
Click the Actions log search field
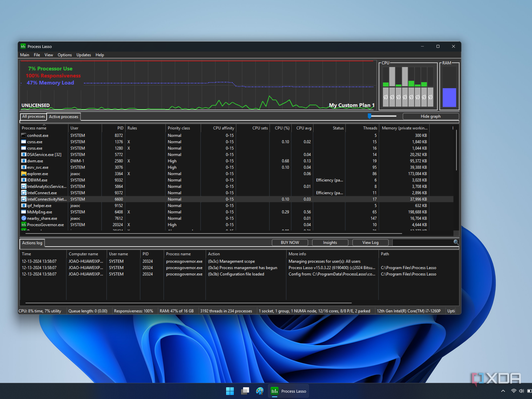[422, 242]
